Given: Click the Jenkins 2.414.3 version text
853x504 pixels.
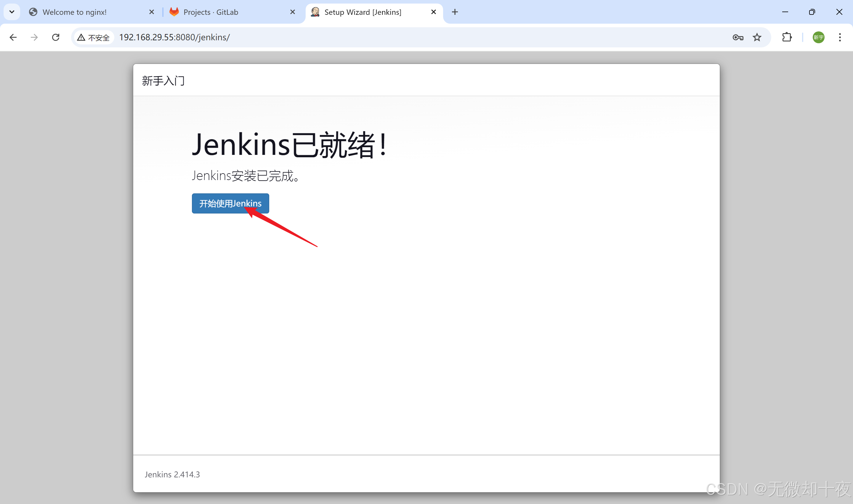Looking at the screenshot, I should 172,474.
